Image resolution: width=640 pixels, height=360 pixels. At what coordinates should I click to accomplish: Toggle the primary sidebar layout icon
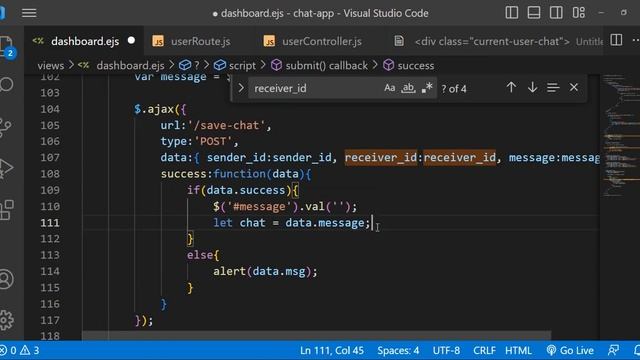click(511, 13)
